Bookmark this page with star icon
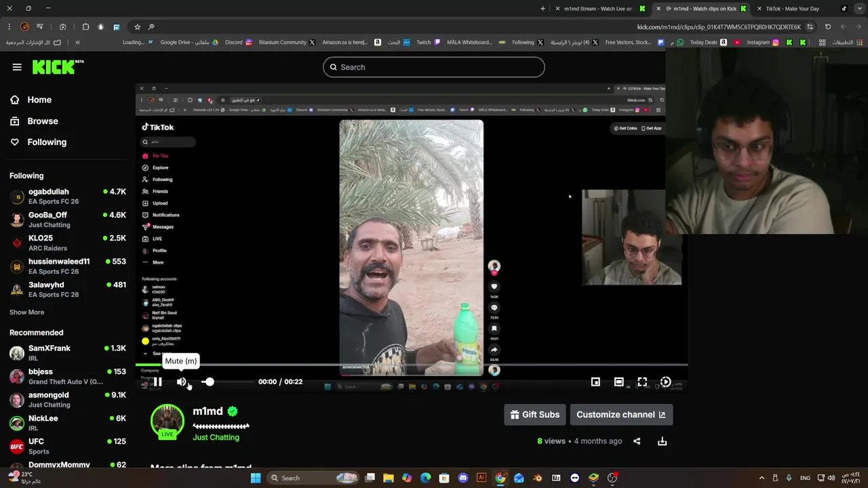Viewport: 868px width, 488px height. [137, 27]
